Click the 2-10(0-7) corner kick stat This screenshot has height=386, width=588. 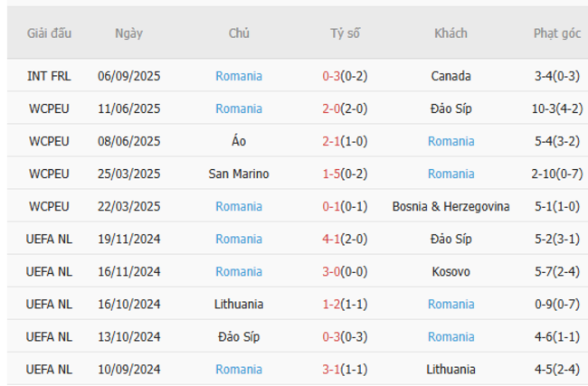click(x=557, y=174)
